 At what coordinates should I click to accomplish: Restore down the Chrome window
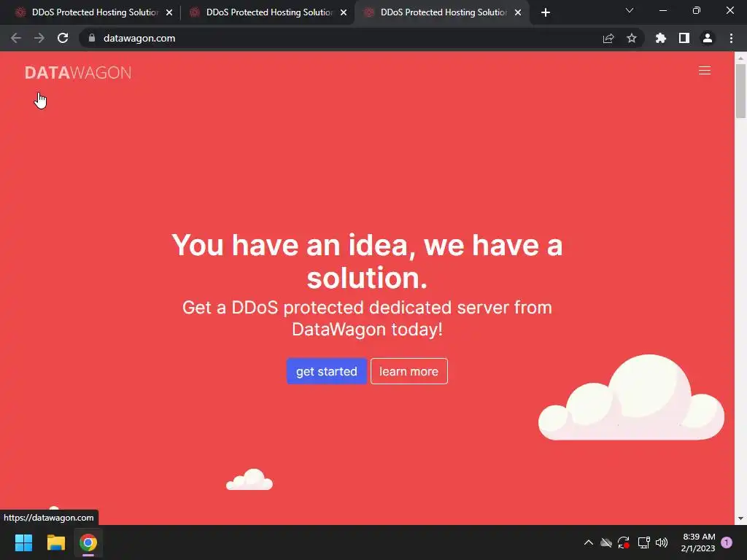(x=696, y=10)
